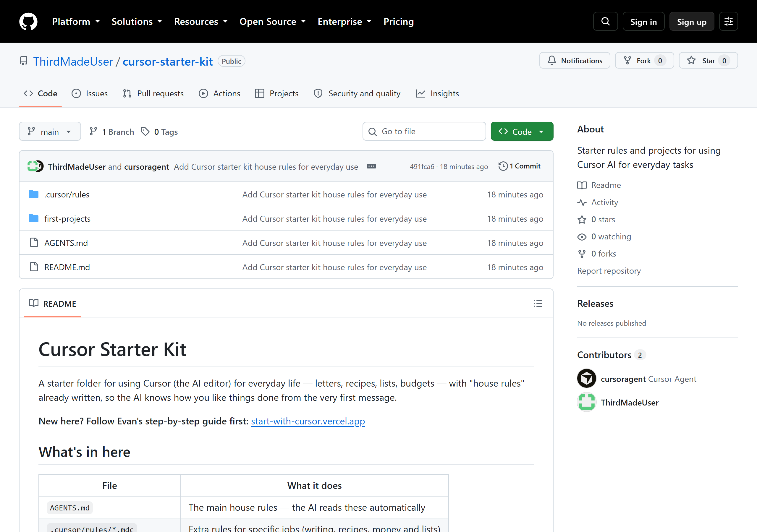This screenshot has height=532, width=757.
Task: Switch to the Issues tab
Action: (90, 94)
